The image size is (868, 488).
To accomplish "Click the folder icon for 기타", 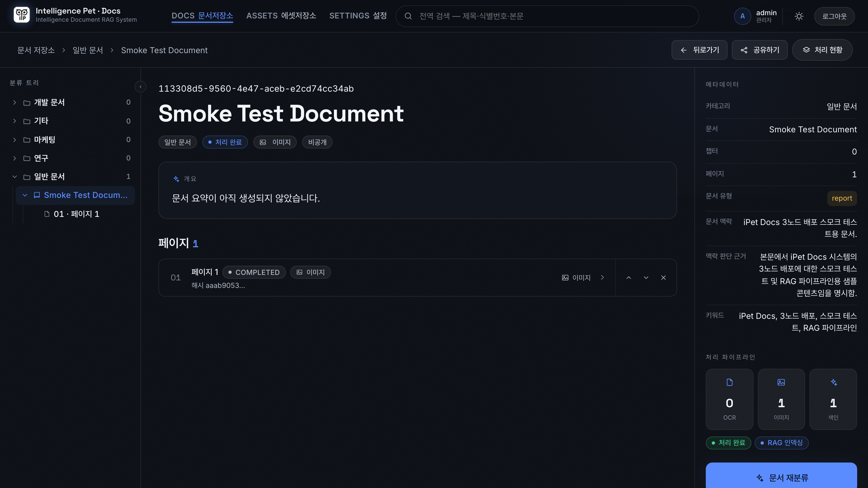I will 27,121.
